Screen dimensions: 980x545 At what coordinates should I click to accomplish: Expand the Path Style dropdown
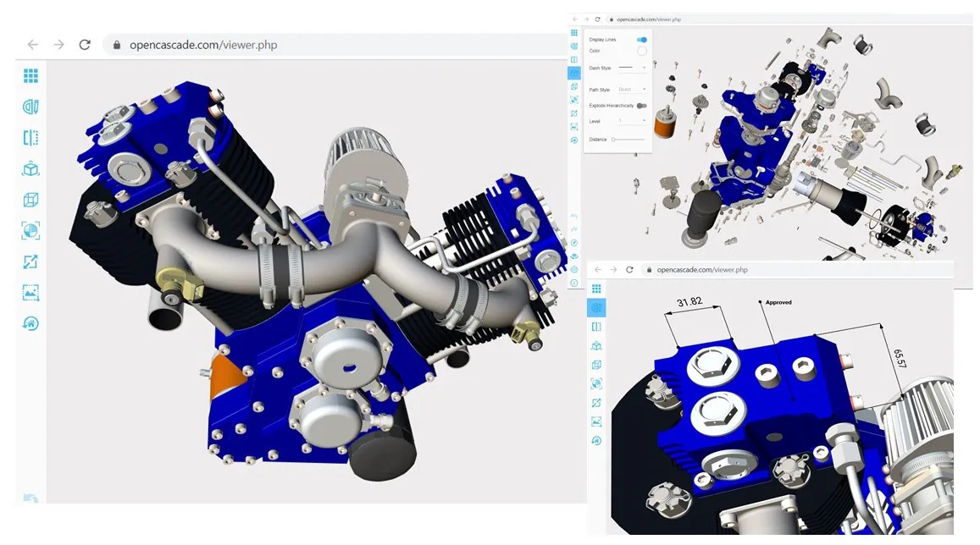click(x=632, y=89)
